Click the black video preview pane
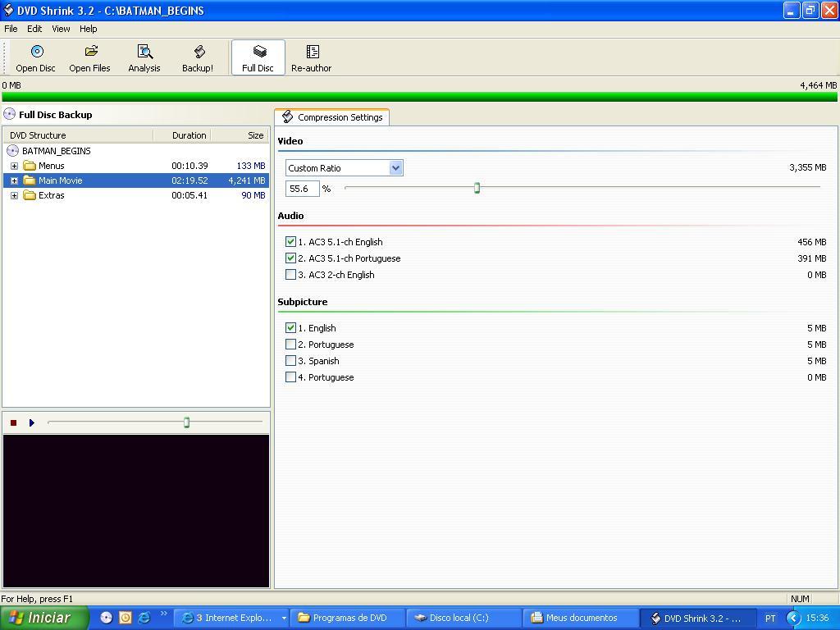Viewport: 840px width, 630px height. tap(136, 511)
